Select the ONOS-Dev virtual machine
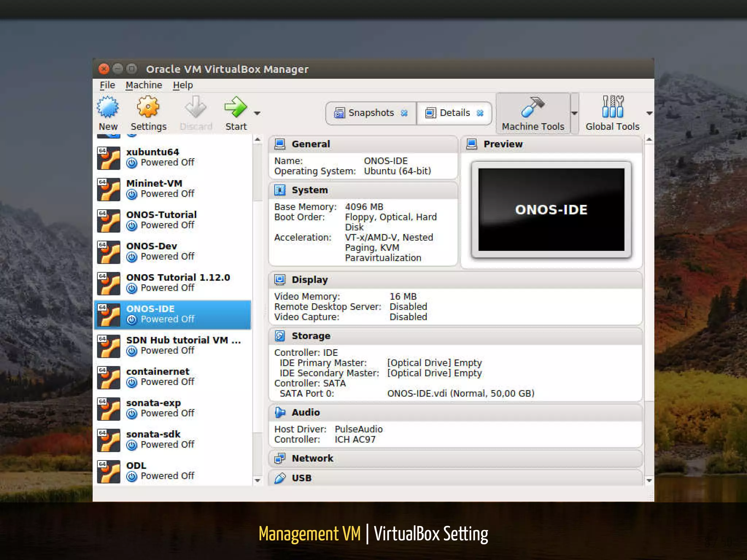This screenshot has width=747, height=560. pyautogui.click(x=173, y=252)
